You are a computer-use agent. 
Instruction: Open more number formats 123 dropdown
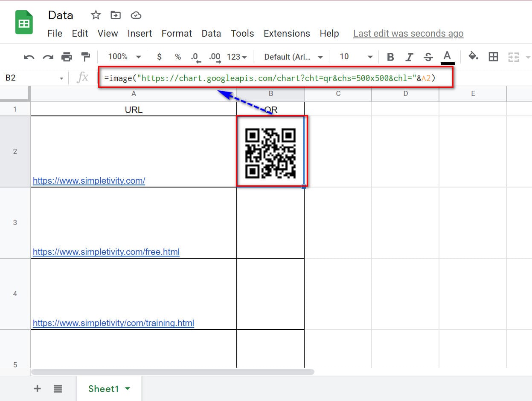(237, 57)
